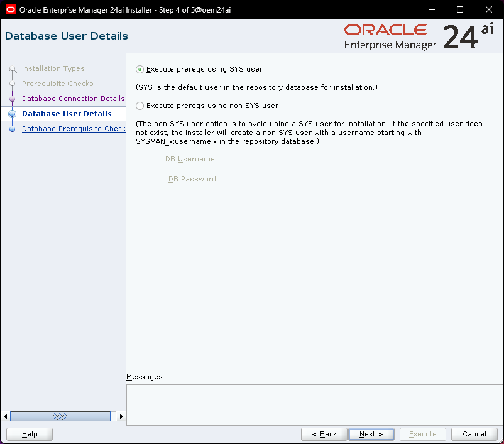Click the sidebar horizontal scrollbar thumb
This screenshot has width=504, height=444.
[x=60, y=416]
